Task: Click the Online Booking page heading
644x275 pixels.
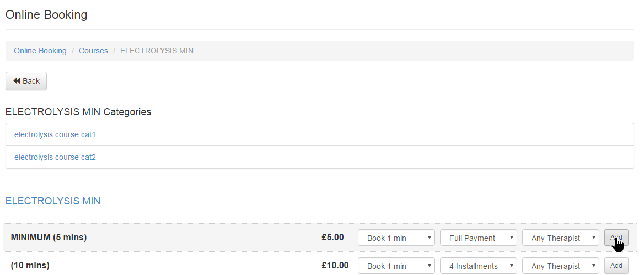Action: coord(46,15)
